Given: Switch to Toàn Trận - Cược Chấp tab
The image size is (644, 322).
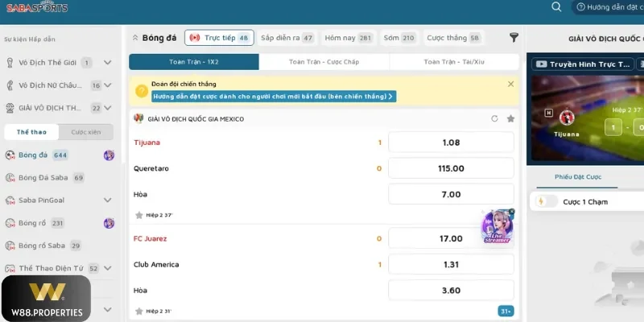Looking at the screenshot, I should (x=324, y=62).
